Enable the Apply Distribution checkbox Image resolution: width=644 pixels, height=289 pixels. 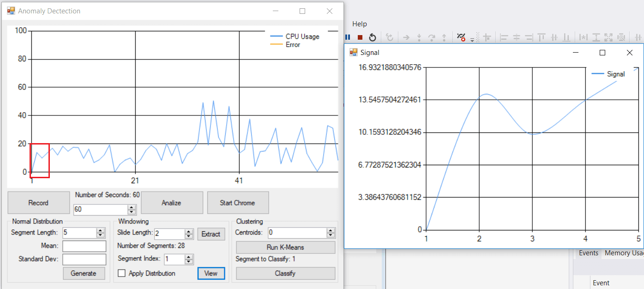[x=122, y=273]
